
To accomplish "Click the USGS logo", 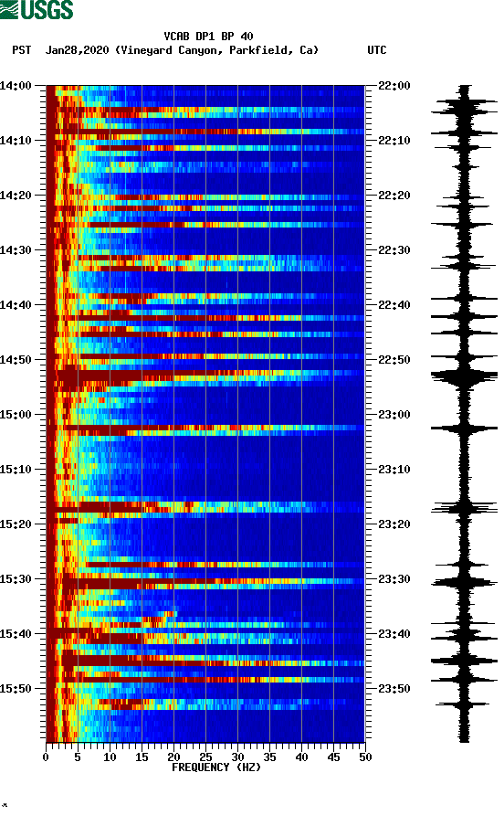I will click(x=37, y=9).
